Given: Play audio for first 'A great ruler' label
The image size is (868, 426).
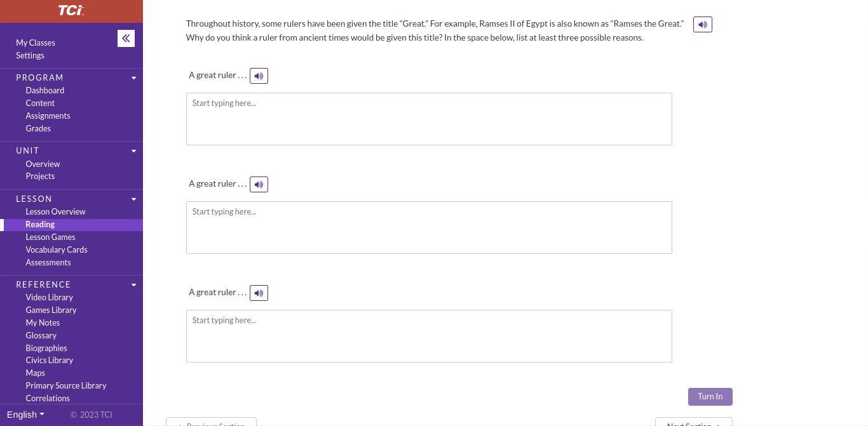Looking at the screenshot, I should pos(259,76).
